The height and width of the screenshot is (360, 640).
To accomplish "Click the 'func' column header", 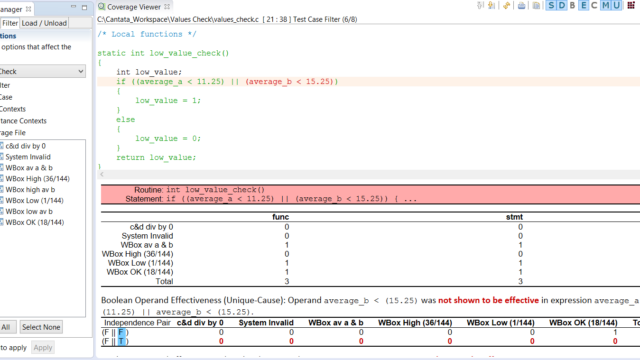I will pyautogui.click(x=280, y=217).
